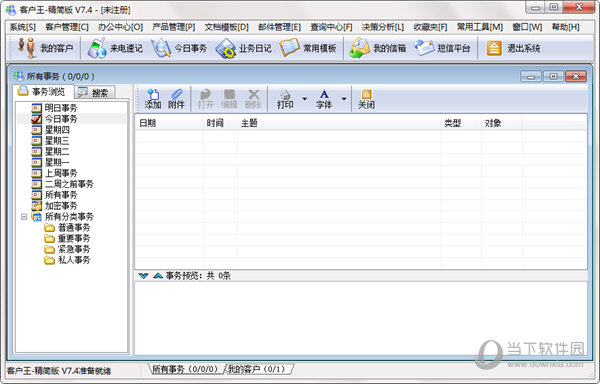Select 所有事务 (0/0/0) bottom tab
Viewport: 600px width, 384px height.
tap(185, 369)
